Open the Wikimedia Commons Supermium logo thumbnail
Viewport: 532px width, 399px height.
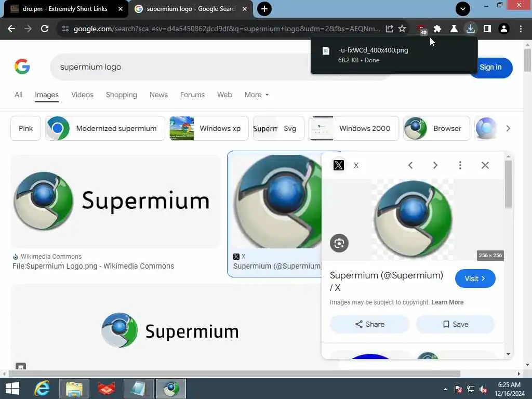pos(116,202)
